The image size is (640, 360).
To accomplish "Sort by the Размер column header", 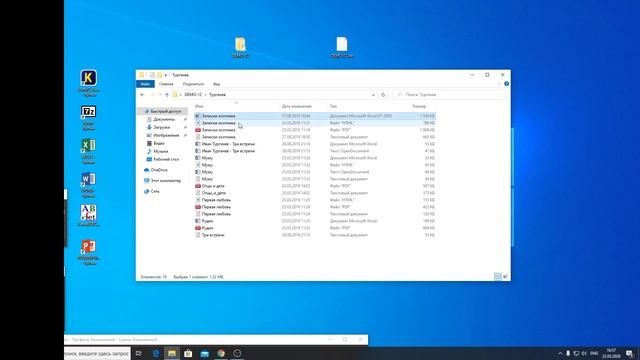I will [419, 106].
